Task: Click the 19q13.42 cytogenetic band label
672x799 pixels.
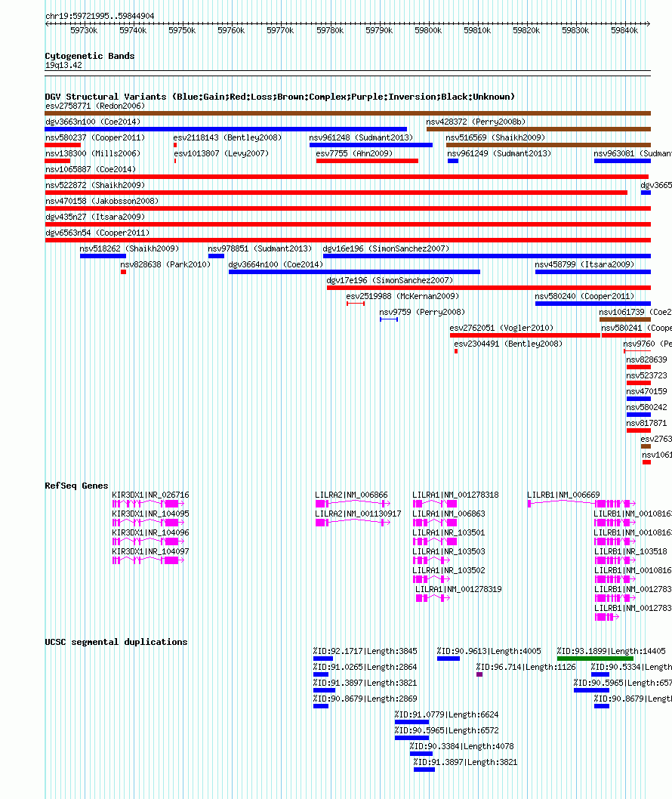Action: 63,65
